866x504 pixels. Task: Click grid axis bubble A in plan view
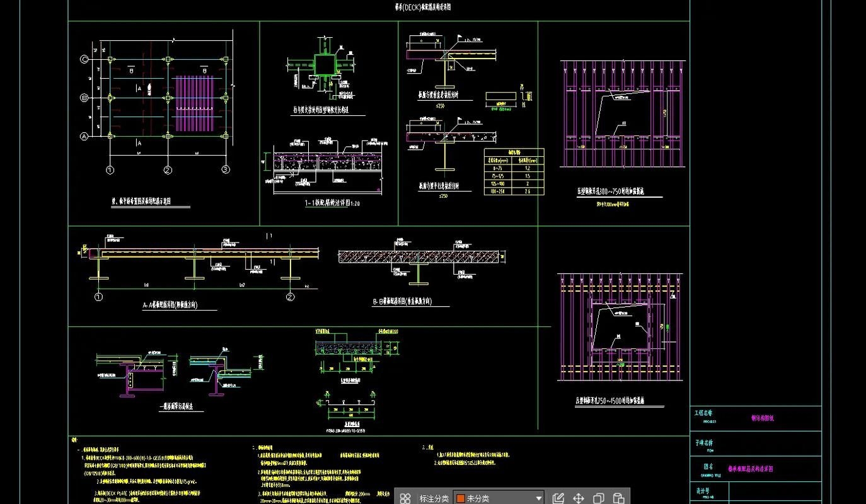click(x=84, y=136)
